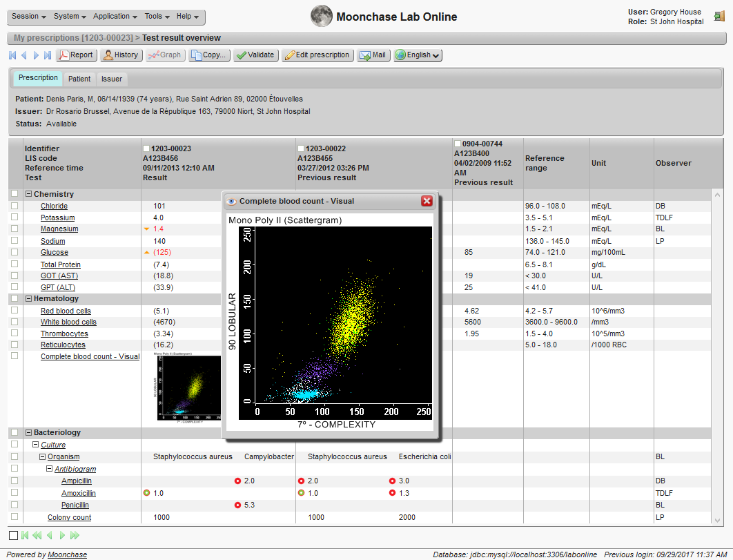
Task: Validate the prescription
Action: pyautogui.click(x=255, y=55)
